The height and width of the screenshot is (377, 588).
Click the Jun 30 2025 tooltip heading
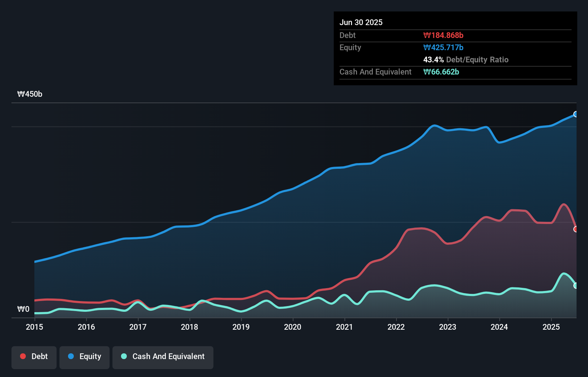[x=361, y=22]
